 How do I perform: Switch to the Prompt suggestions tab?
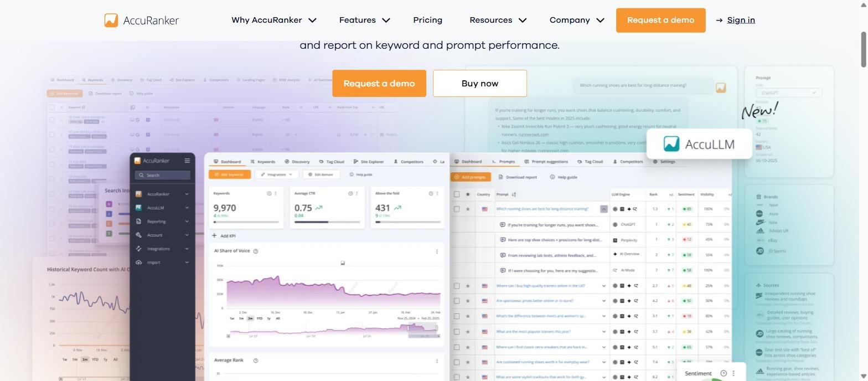[x=546, y=162]
